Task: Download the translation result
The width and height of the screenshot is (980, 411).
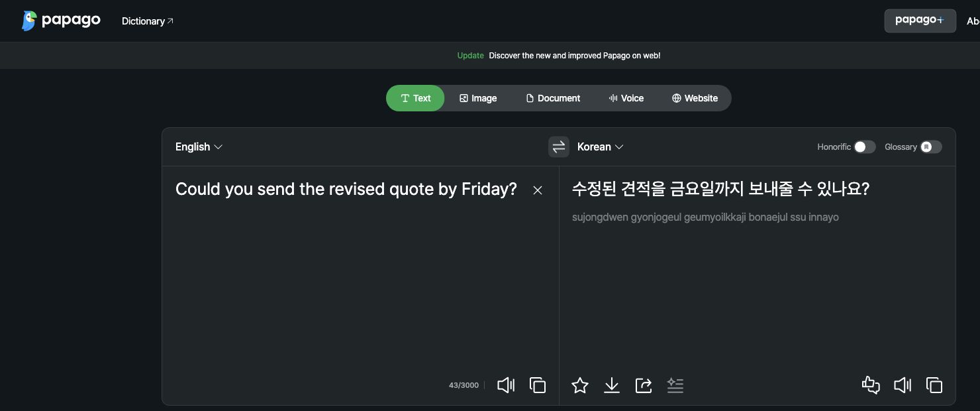Action: click(612, 385)
